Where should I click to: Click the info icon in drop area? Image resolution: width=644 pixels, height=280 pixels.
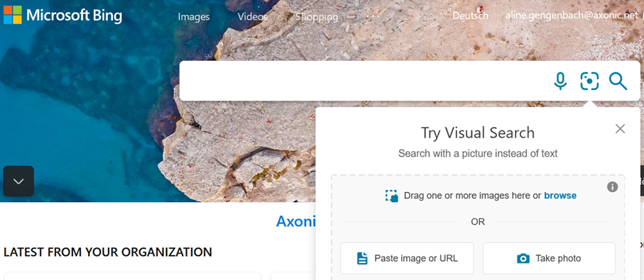[612, 187]
